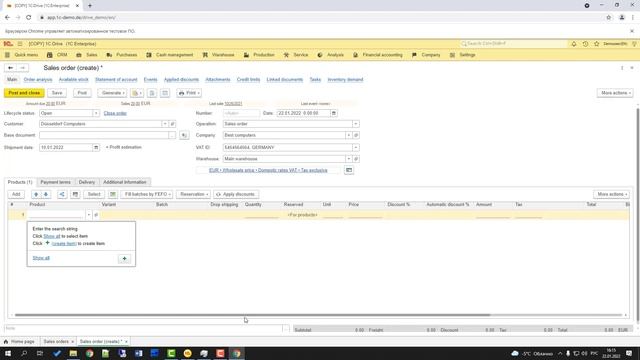
Task: Expand Profit estimation section
Action: click(124, 147)
